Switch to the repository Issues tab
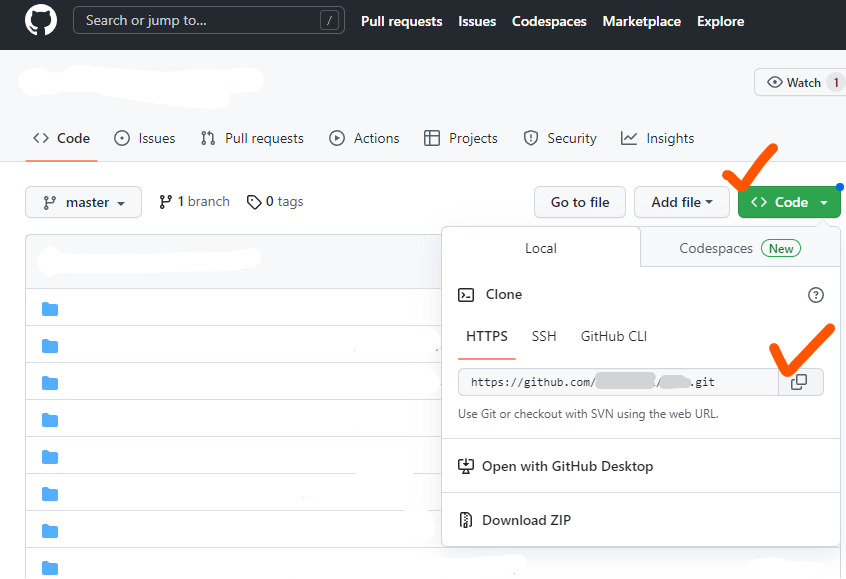846x579 pixels. click(x=145, y=138)
